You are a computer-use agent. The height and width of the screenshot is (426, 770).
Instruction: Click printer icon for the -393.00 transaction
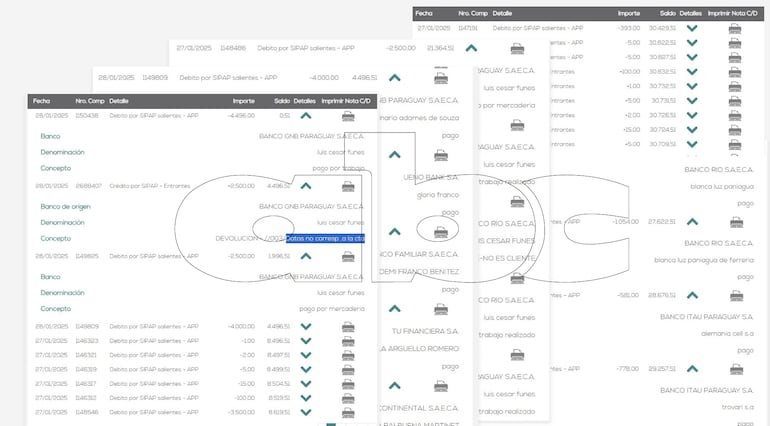pos(735,29)
